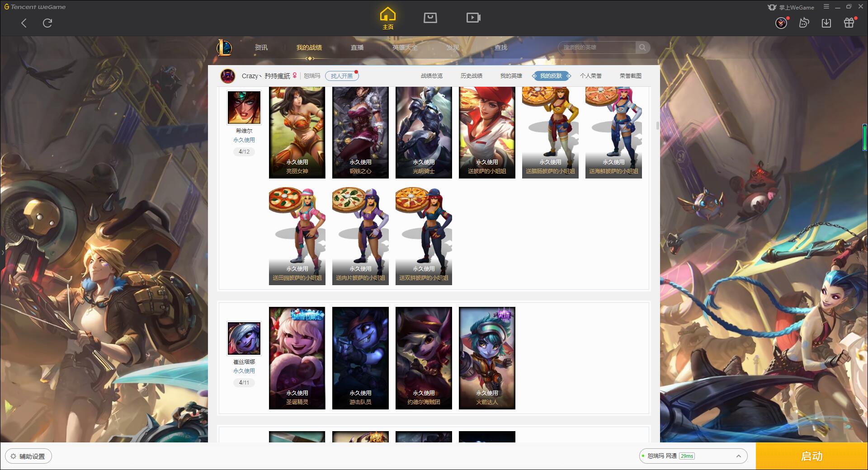The height and width of the screenshot is (470, 868).
Task: Switch to 直播 tab
Action: pyautogui.click(x=357, y=47)
